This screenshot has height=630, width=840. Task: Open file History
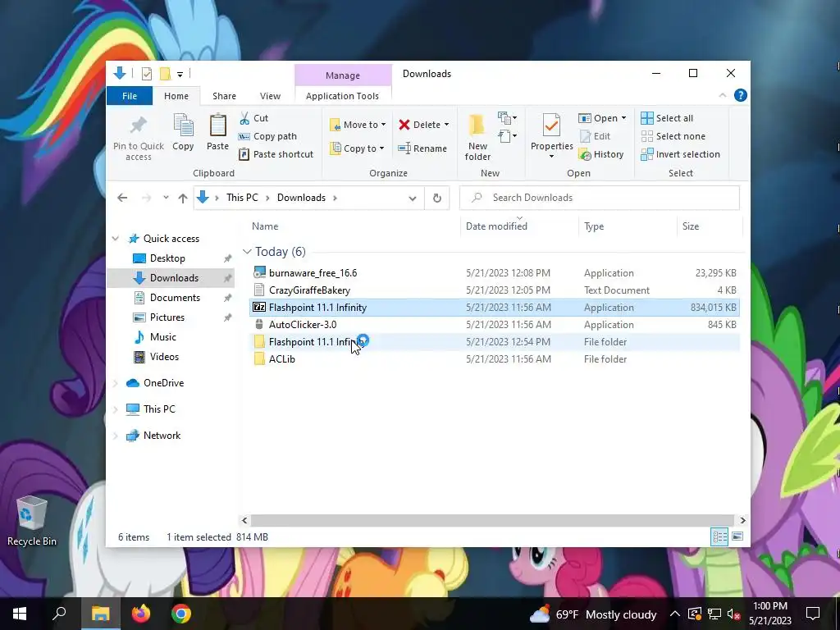601,154
